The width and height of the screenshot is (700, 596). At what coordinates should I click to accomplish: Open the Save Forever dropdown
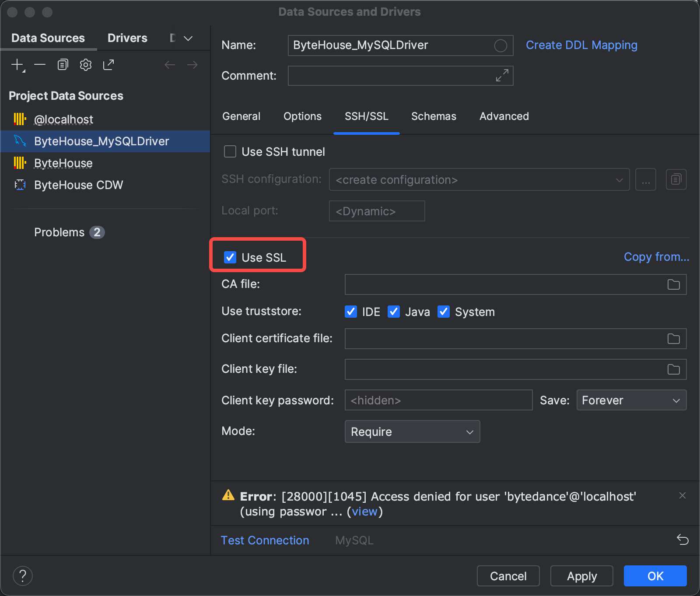point(631,400)
